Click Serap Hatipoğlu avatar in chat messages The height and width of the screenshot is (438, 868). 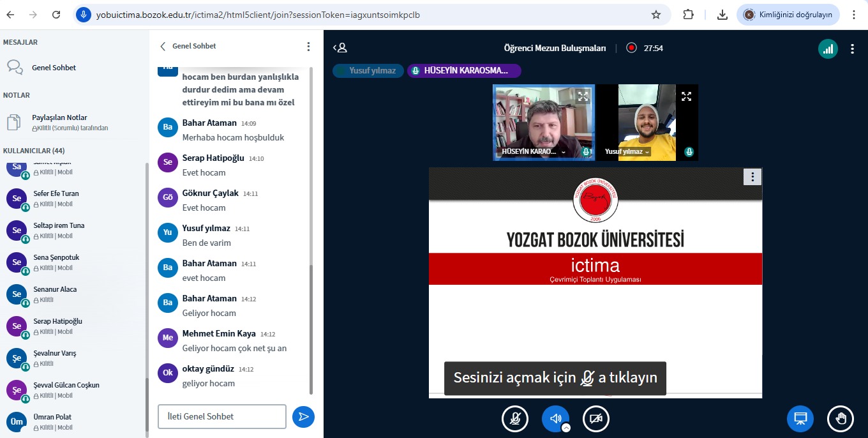(x=168, y=162)
